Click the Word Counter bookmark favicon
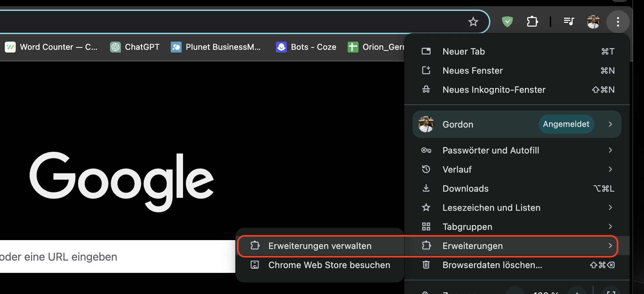 (10, 47)
